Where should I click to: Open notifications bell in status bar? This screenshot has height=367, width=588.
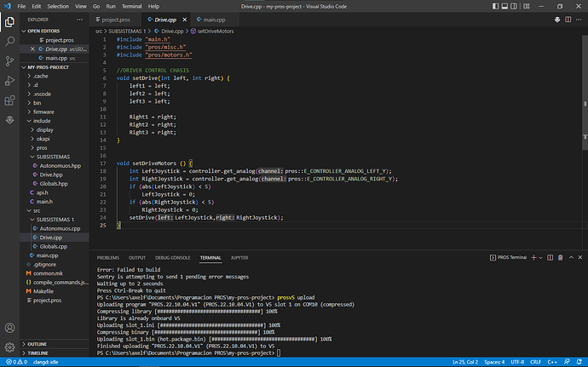tap(579, 362)
